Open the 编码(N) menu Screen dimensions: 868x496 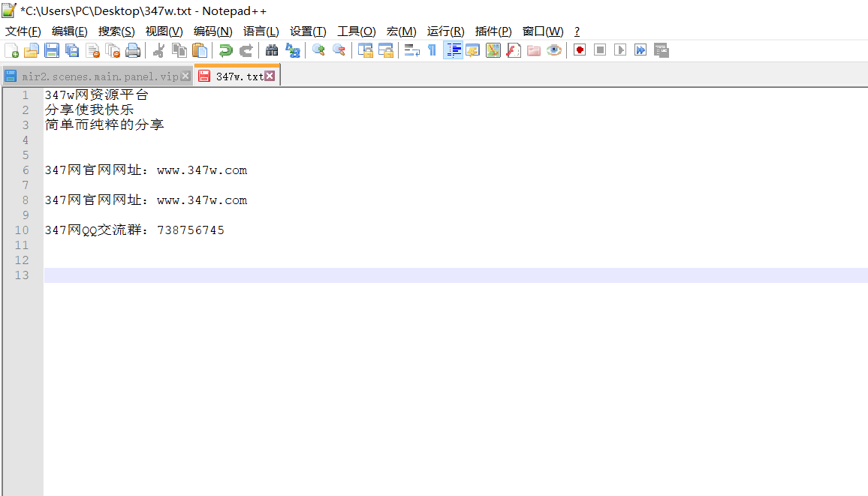213,32
